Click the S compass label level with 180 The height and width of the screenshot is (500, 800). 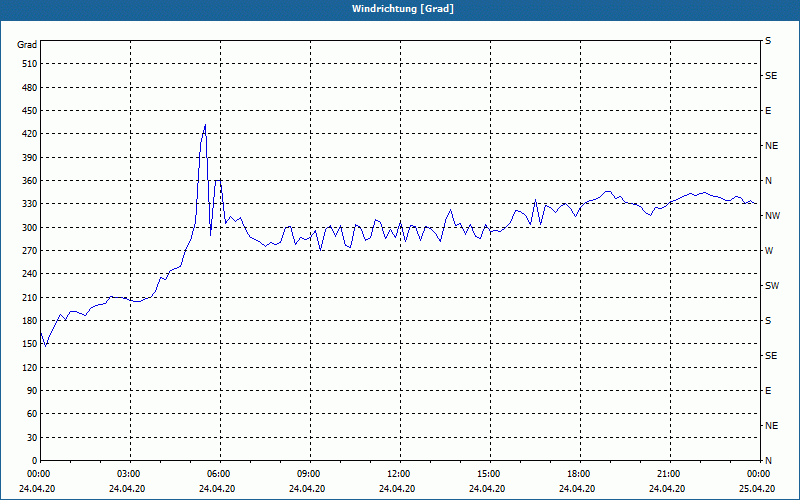click(768, 321)
